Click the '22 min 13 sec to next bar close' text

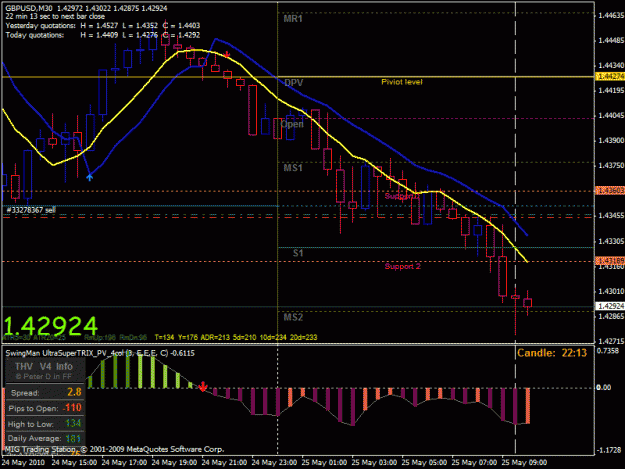tap(55, 16)
